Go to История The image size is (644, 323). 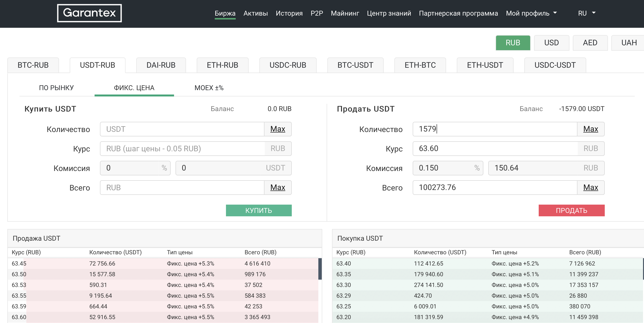point(289,13)
